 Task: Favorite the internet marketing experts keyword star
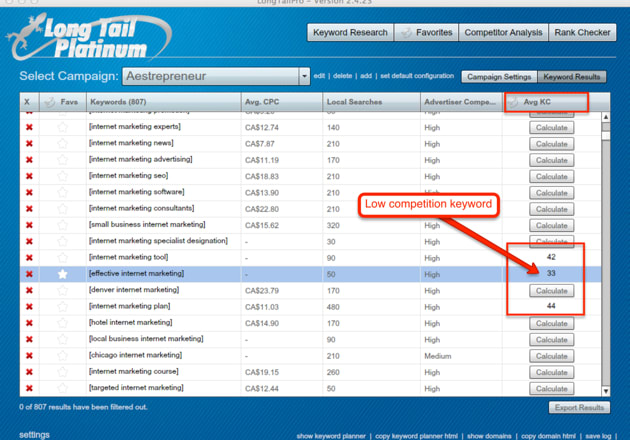point(62,127)
